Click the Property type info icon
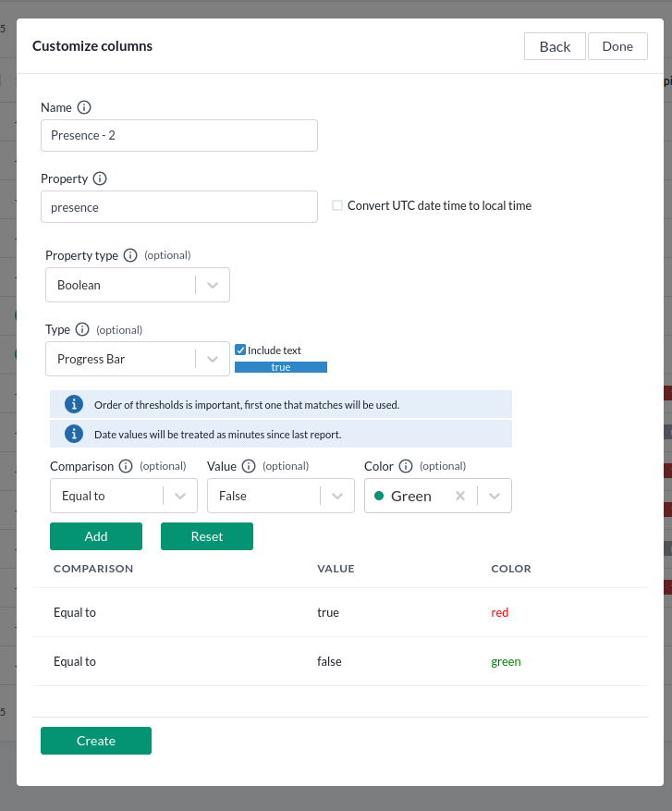The image size is (672, 811). coord(130,255)
